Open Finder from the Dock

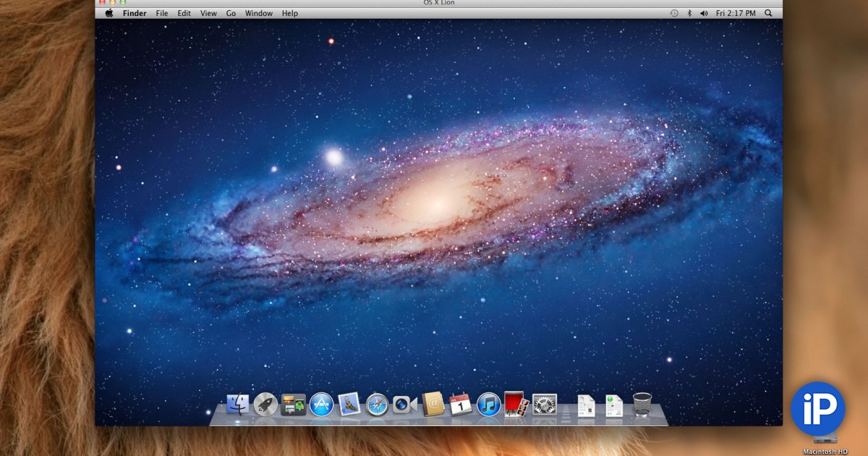tap(237, 404)
